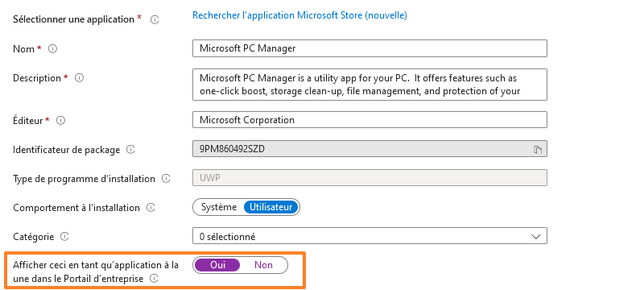The width and height of the screenshot is (644, 290).
Task: Open Rechercher l'application Microsoft Store link
Action: coord(299,15)
